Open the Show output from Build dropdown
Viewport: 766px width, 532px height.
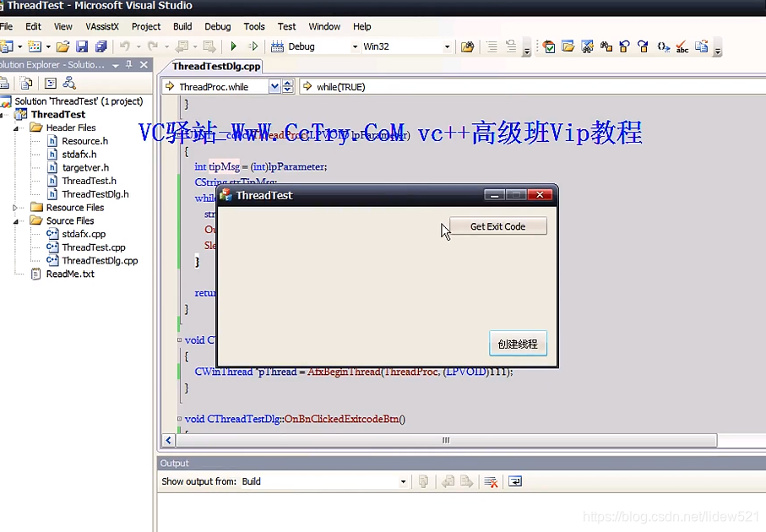(403, 481)
